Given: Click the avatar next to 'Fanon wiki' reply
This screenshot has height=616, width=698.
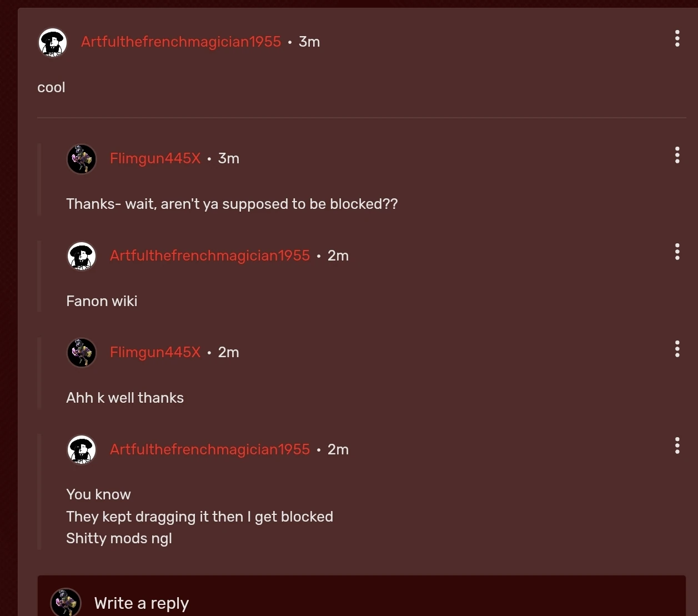Looking at the screenshot, I should 82,256.
